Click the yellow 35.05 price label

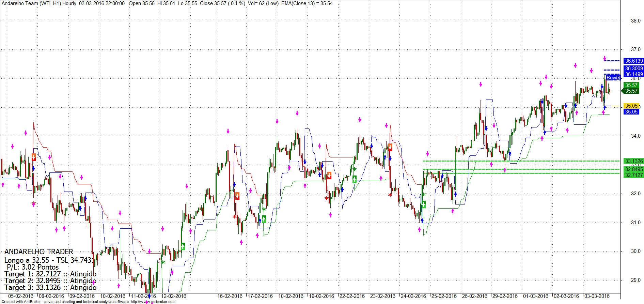point(631,106)
